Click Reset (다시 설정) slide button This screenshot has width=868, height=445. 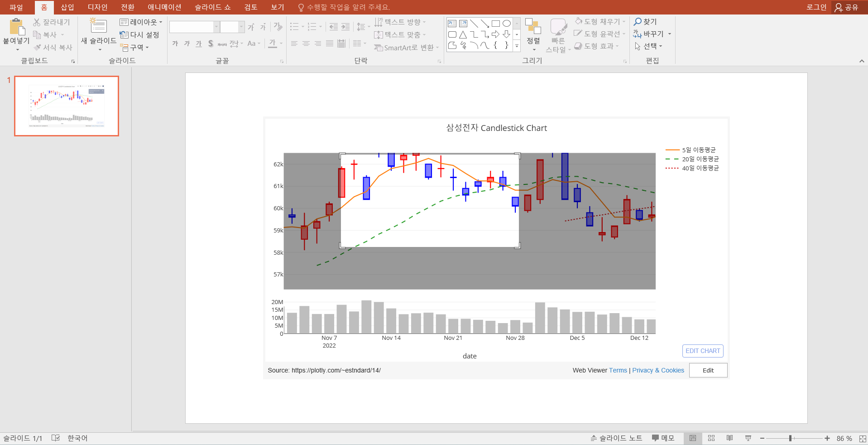(139, 35)
